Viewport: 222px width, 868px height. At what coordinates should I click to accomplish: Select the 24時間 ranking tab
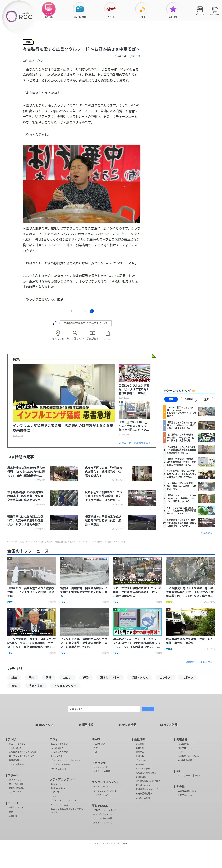(189, 399)
